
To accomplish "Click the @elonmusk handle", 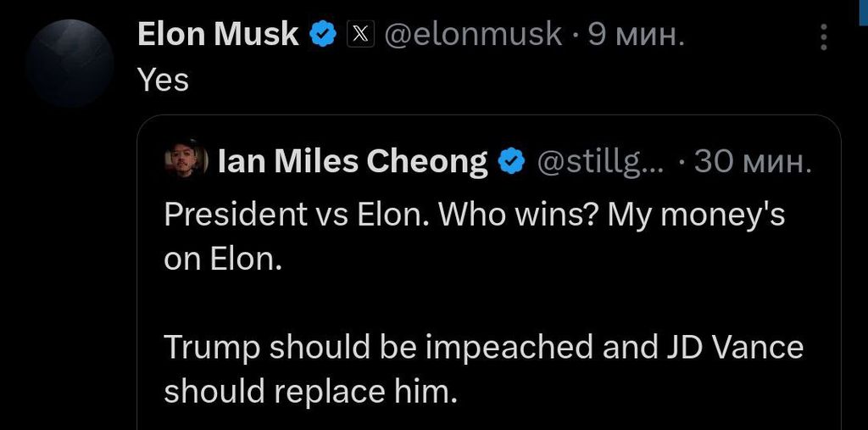I will (473, 35).
